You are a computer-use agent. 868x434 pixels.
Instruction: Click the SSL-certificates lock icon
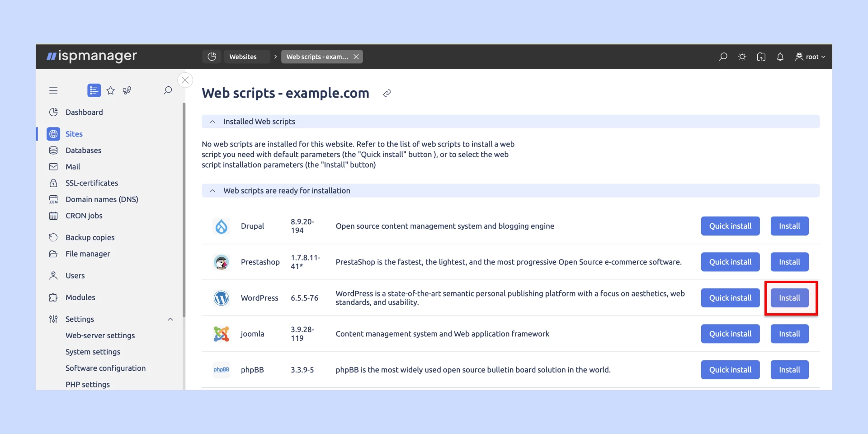(x=53, y=183)
